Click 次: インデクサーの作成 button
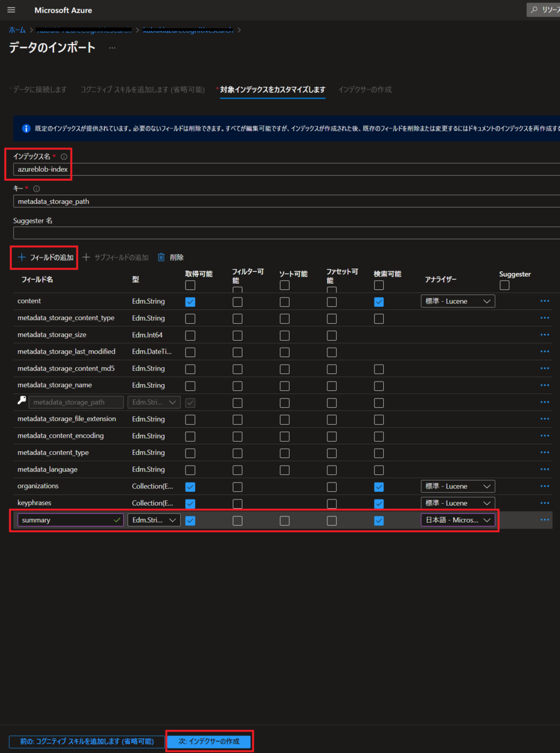560x753 pixels. pos(209,742)
